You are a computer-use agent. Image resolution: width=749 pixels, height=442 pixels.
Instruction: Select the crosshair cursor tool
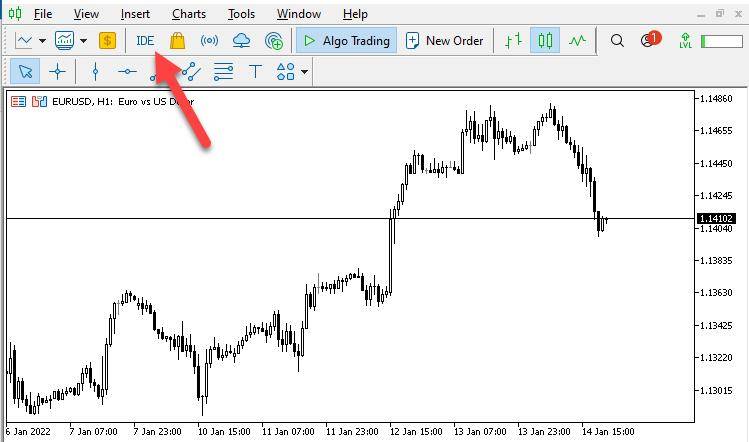pyautogui.click(x=57, y=72)
